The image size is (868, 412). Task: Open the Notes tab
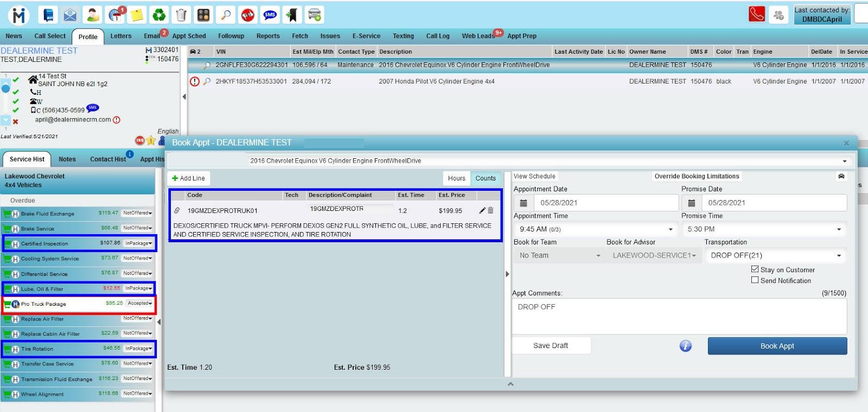pyautogui.click(x=67, y=159)
